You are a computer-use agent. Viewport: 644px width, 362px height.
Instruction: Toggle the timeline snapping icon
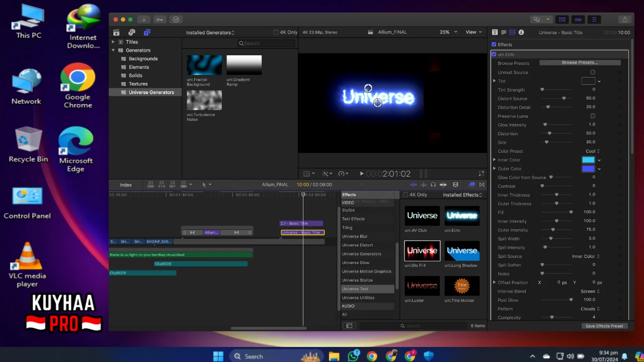pyautogui.click(x=443, y=185)
